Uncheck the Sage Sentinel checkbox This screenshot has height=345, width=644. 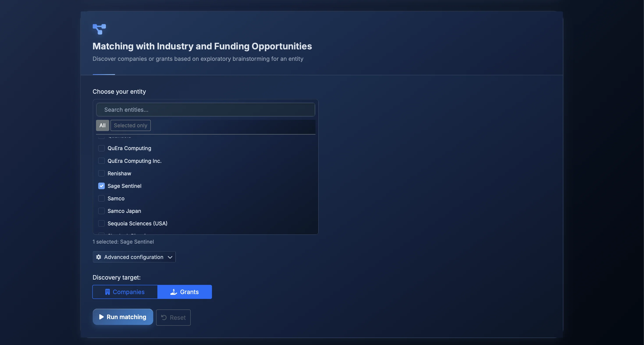pyautogui.click(x=101, y=186)
